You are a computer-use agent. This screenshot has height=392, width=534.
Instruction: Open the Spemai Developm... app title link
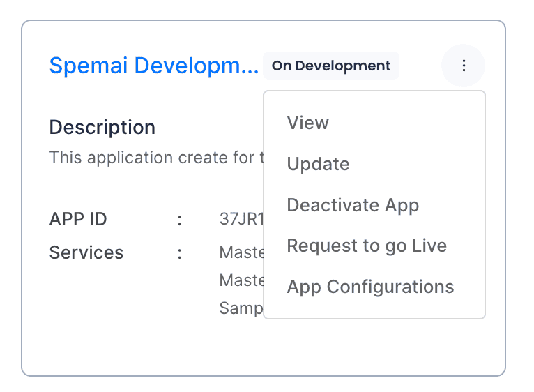click(153, 66)
